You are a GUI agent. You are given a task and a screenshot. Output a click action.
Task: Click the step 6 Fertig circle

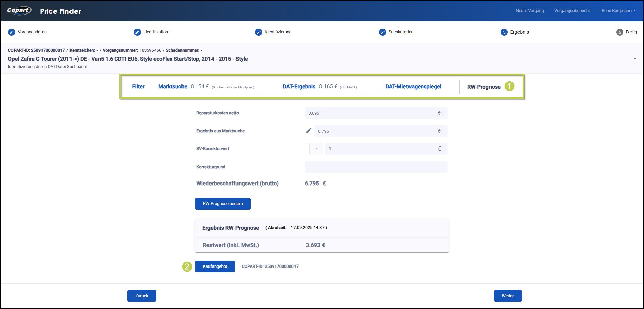coord(619,32)
